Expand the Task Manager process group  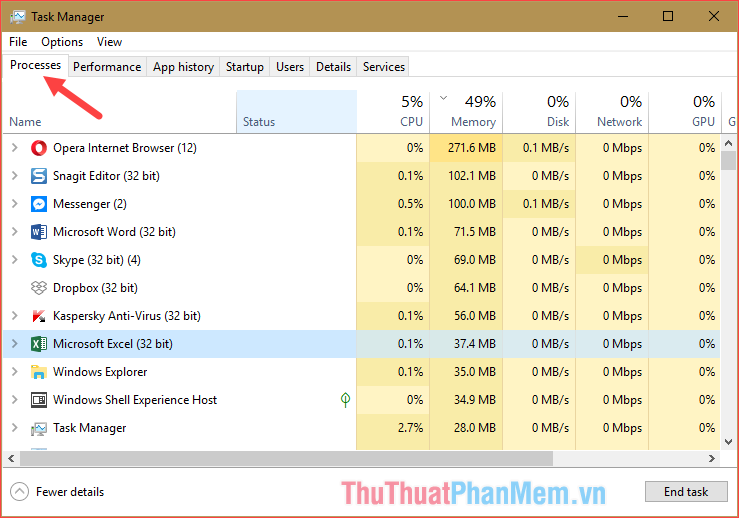pos(15,428)
